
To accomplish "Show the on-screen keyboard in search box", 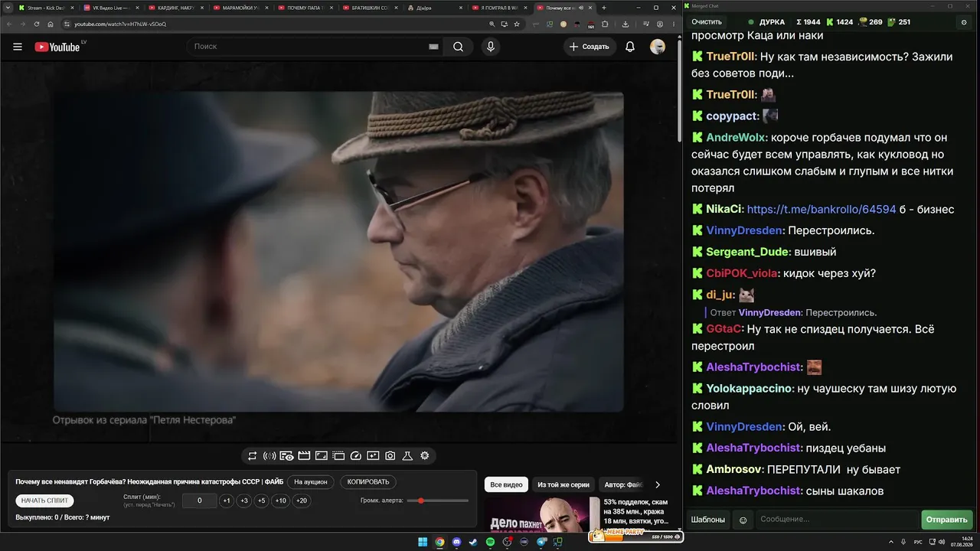I will point(433,47).
